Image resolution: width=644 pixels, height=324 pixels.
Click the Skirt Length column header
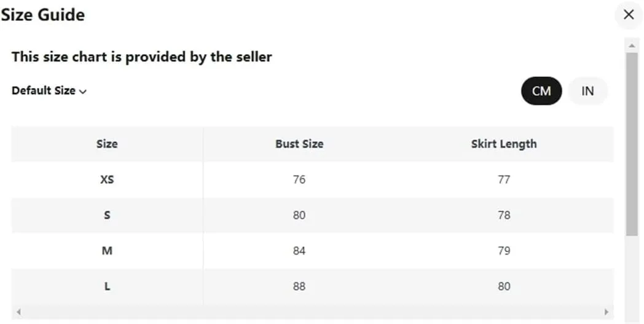504,144
